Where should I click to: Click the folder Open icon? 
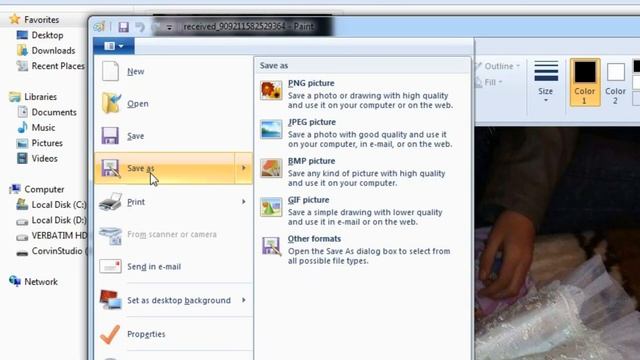[x=111, y=103]
